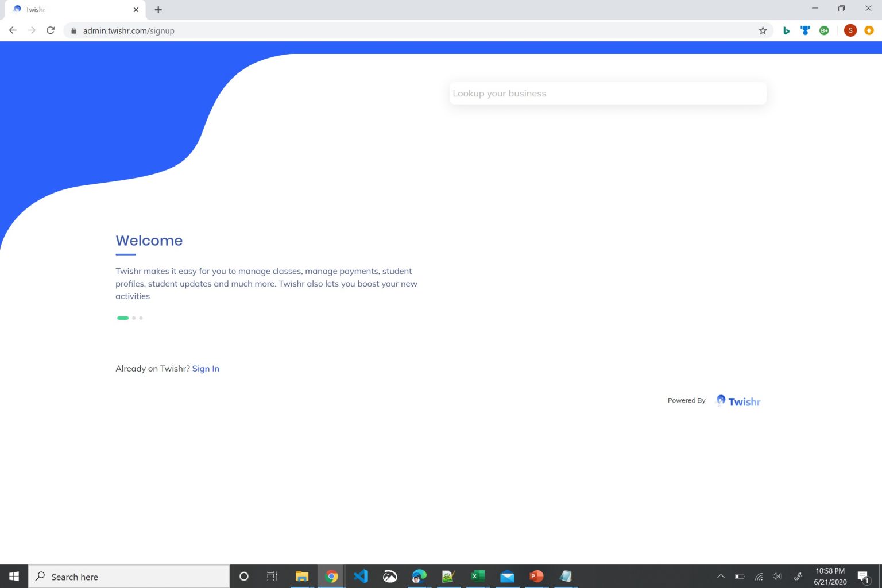Open Excel from the taskbar
This screenshot has height=588, width=882.
point(478,577)
